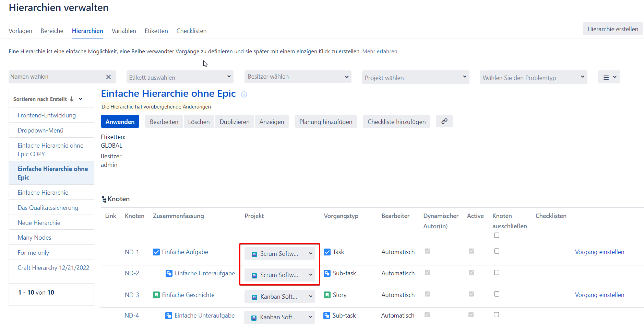Open the ND-1 Scrum Software project dropdown

(x=279, y=254)
